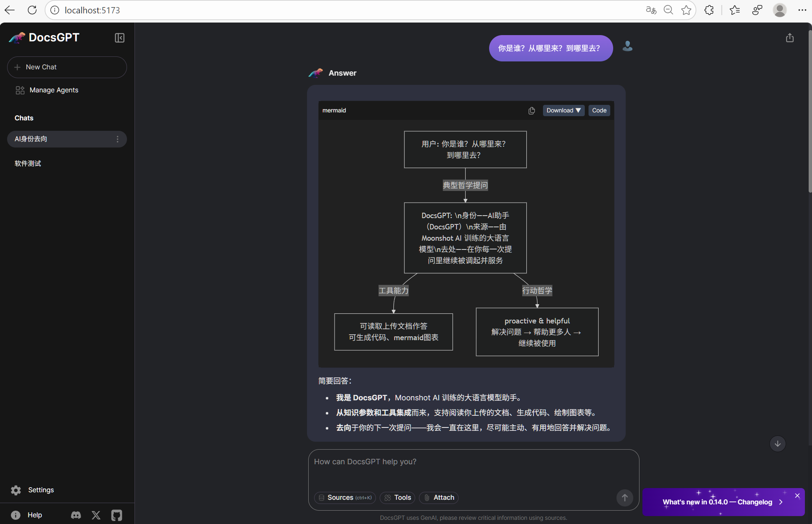The height and width of the screenshot is (524, 812).
Task: Click the send message arrow button
Action: tap(624, 498)
